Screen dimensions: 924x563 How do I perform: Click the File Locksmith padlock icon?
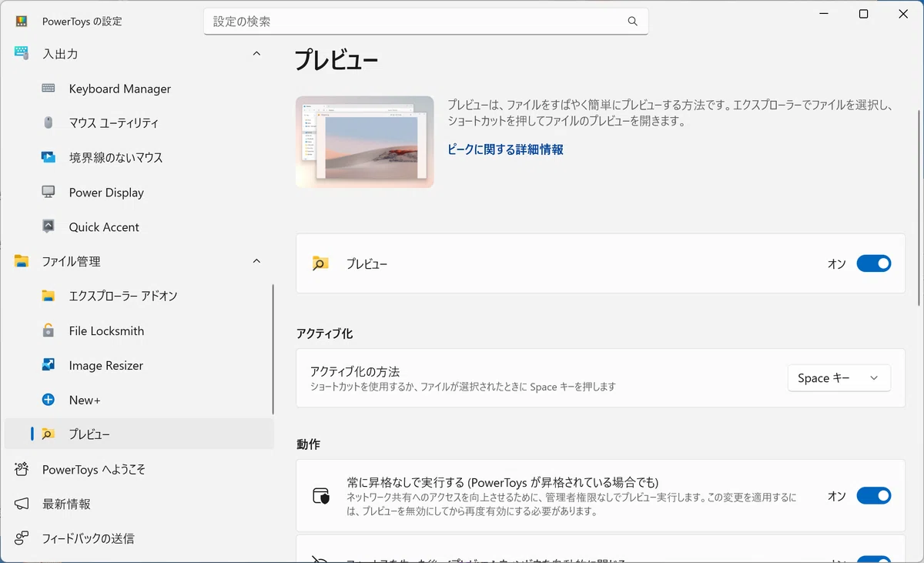click(49, 330)
